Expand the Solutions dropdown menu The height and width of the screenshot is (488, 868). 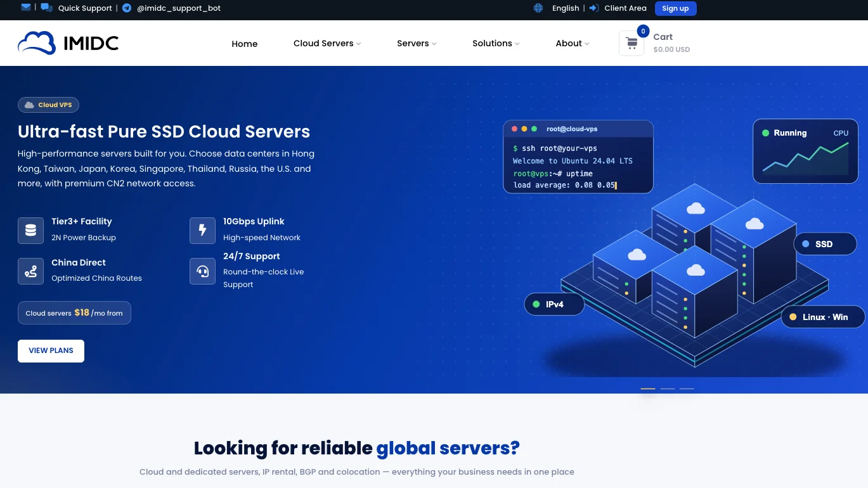click(x=496, y=43)
